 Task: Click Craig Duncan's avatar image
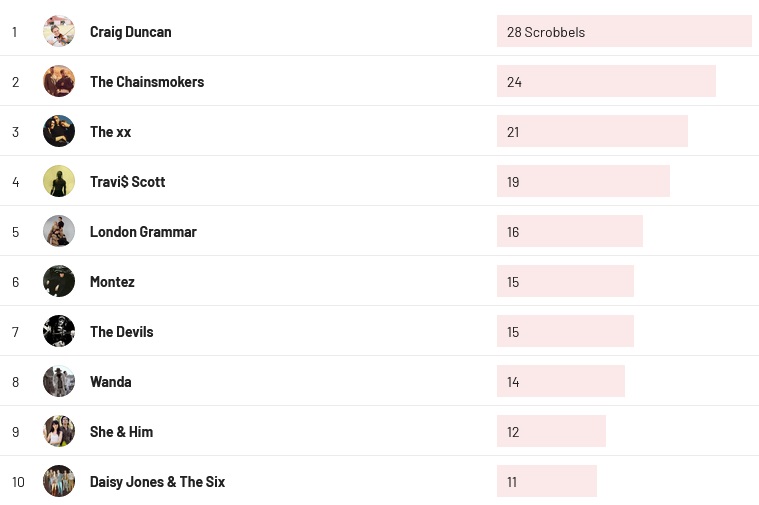click(x=59, y=31)
